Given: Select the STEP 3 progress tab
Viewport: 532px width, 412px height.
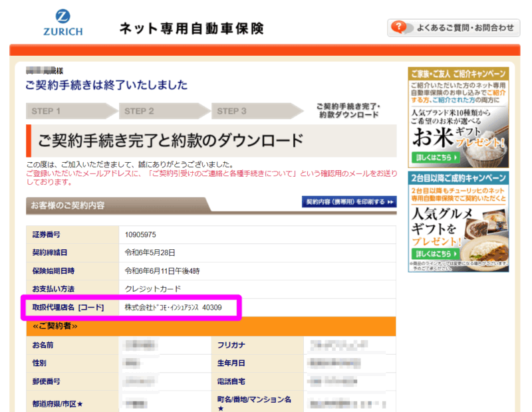Looking at the screenshot, I should (251, 111).
